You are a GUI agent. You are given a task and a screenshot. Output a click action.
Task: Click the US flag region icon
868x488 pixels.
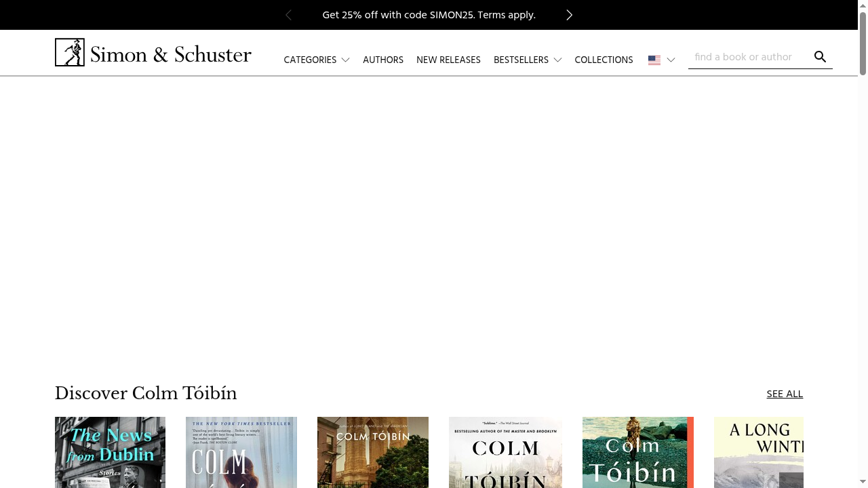point(654,60)
